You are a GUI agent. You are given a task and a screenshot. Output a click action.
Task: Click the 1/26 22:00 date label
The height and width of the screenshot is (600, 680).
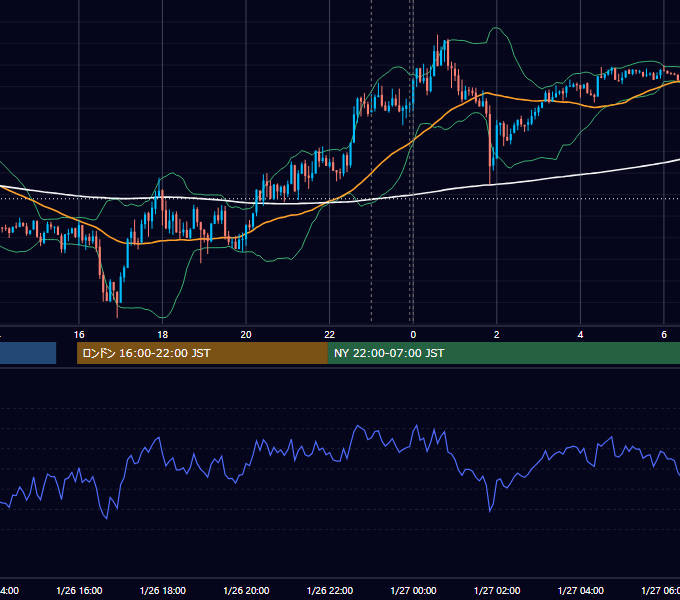(x=330, y=590)
